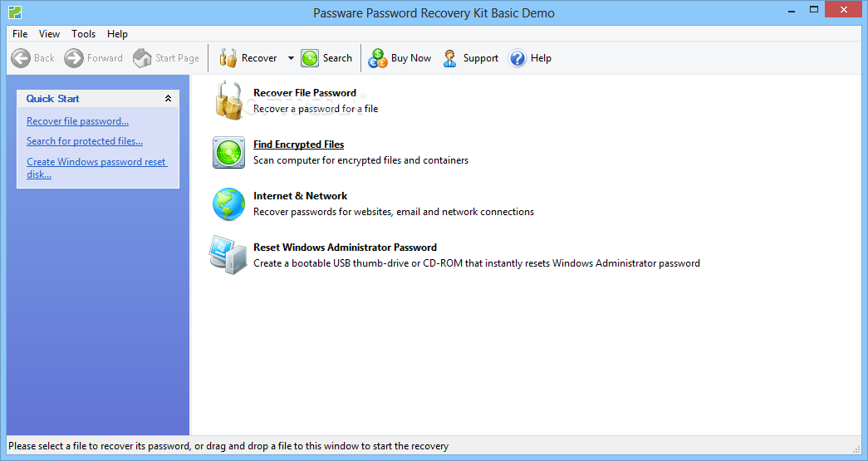Click the computer Reset Windows Administrator Password icon
Image resolution: width=868 pixels, height=461 pixels.
(228, 255)
